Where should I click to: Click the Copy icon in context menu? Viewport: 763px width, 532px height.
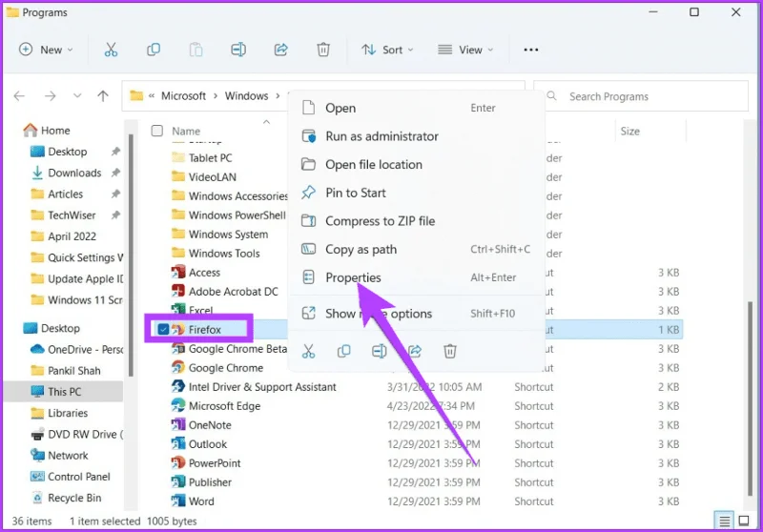(343, 351)
